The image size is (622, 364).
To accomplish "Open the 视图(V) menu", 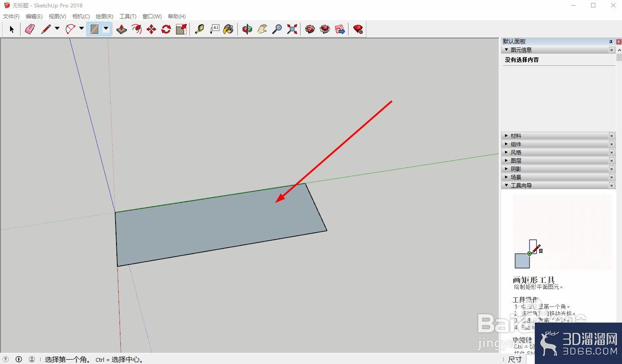I will click(x=58, y=16).
